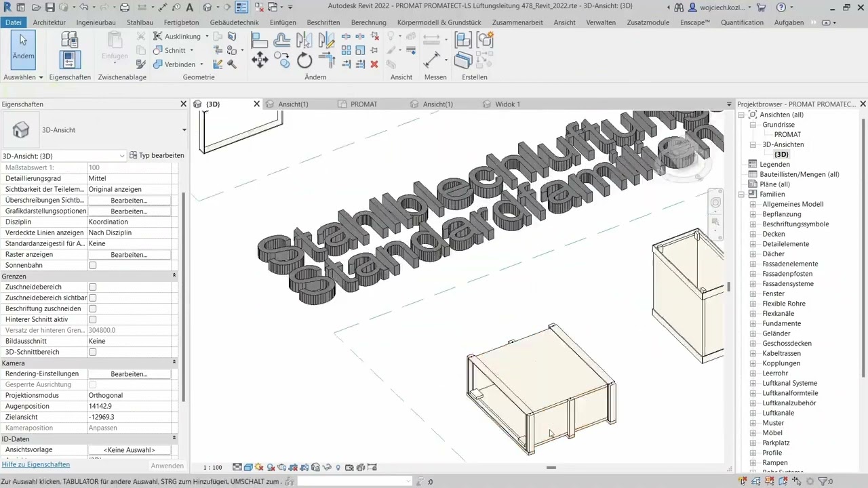868x488 pixels.
Task: Open the Eigenschaften properties palette icon
Action: 70,60
